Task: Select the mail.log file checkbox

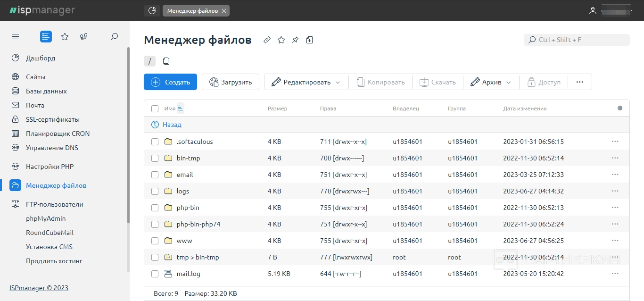Action: pos(155,274)
